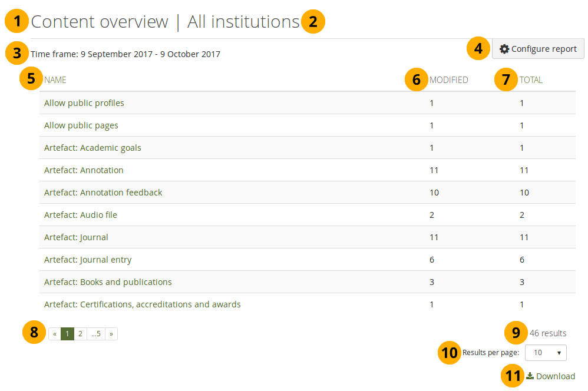588x391 pixels.
Task: Open Artefact: Academic goals entry
Action: point(93,148)
